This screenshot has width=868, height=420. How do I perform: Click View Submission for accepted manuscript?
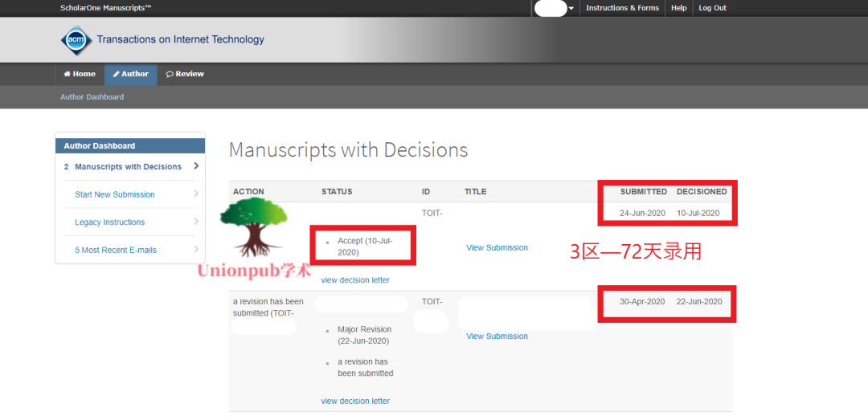click(x=497, y=248)
